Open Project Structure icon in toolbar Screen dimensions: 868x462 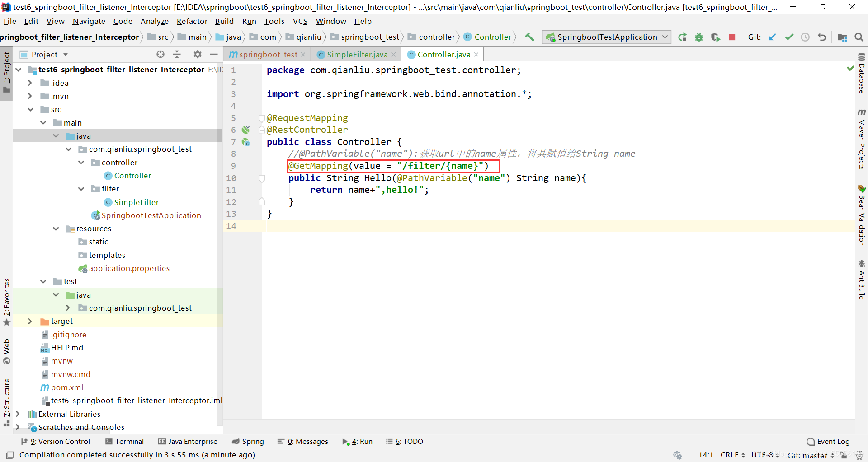(842, 37)
